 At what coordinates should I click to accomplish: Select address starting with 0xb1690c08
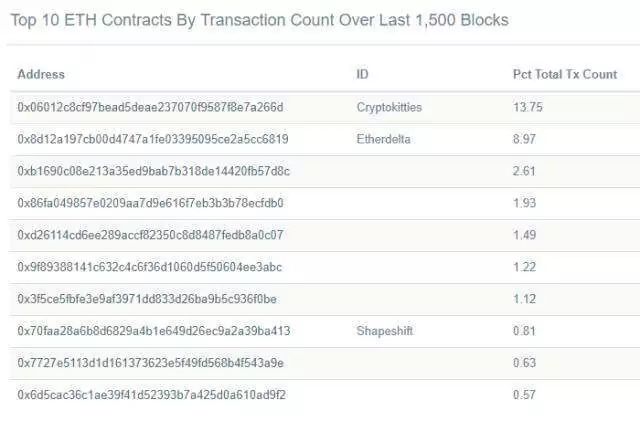[x=153, y=171]
